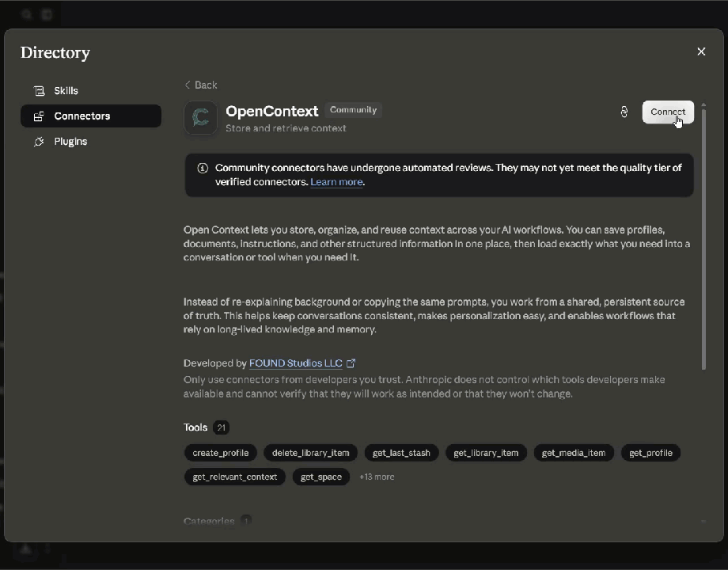Close the Directory dialog

click(701, 51)
